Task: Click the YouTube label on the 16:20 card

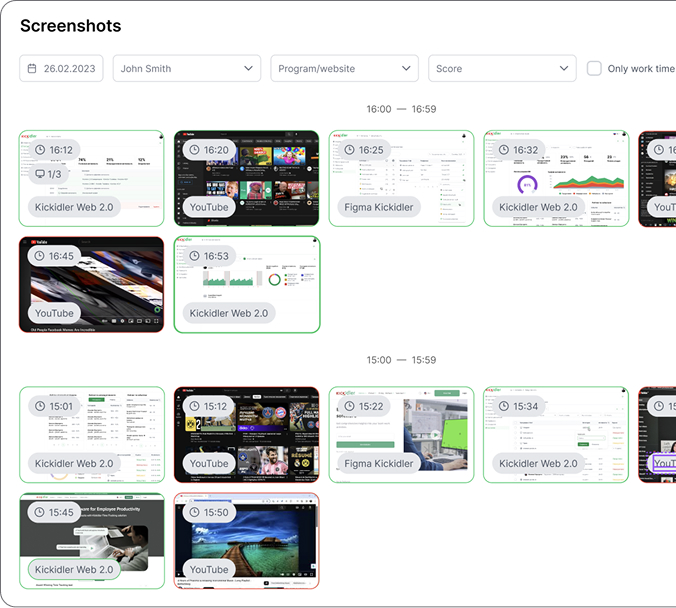Action: point(209,207)
